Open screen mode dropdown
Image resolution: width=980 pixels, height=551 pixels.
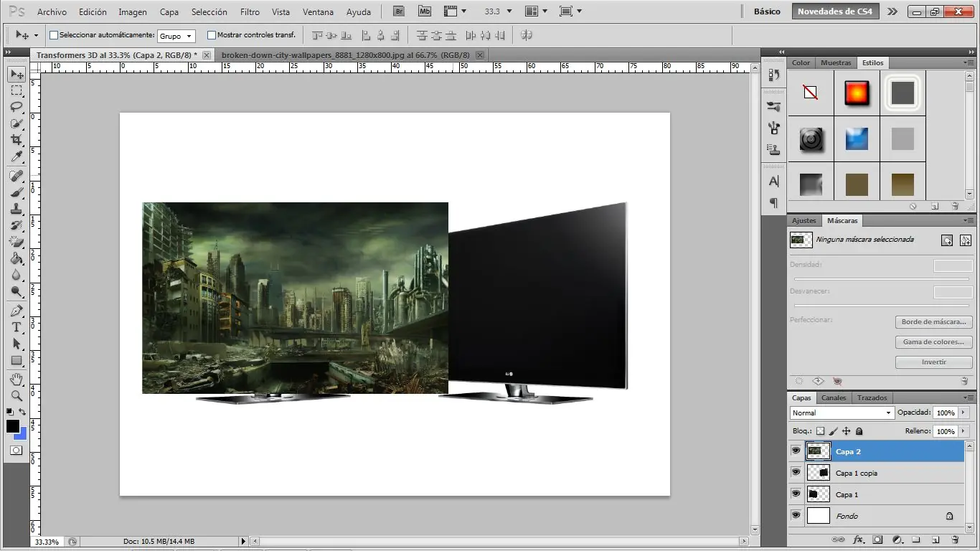(x=570, y=11)
